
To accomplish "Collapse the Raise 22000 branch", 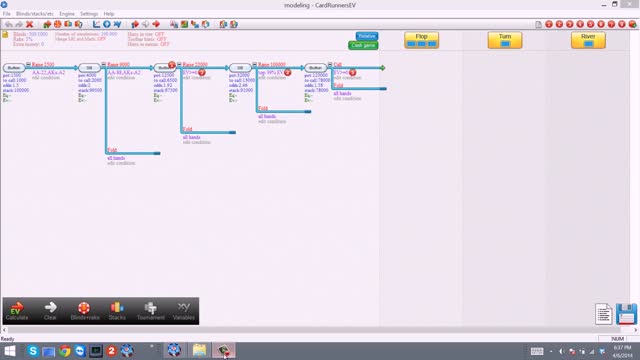I will point(179,64).
